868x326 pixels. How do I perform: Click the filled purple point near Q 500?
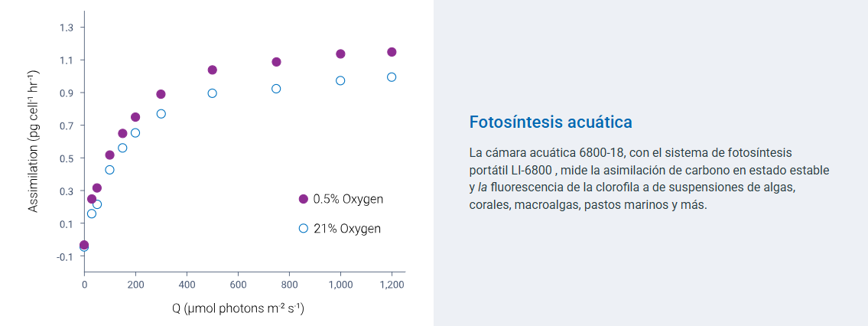pos(213,70)
